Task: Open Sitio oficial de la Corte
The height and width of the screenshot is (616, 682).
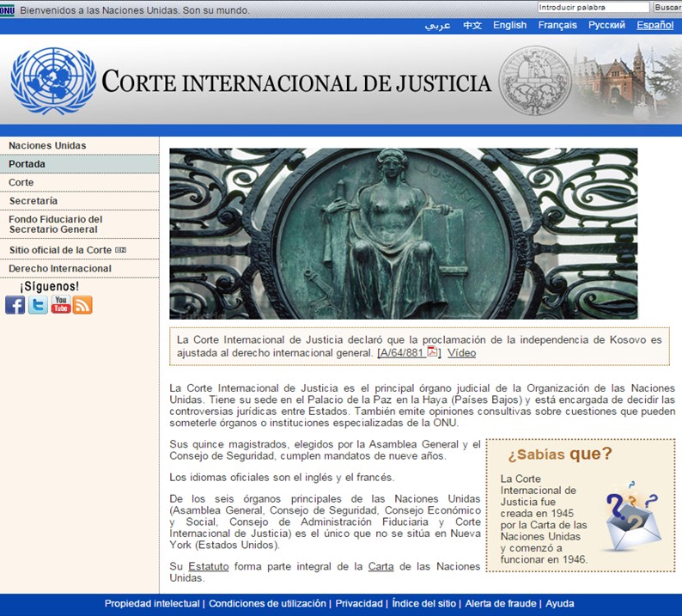Action: click(60, 250)
